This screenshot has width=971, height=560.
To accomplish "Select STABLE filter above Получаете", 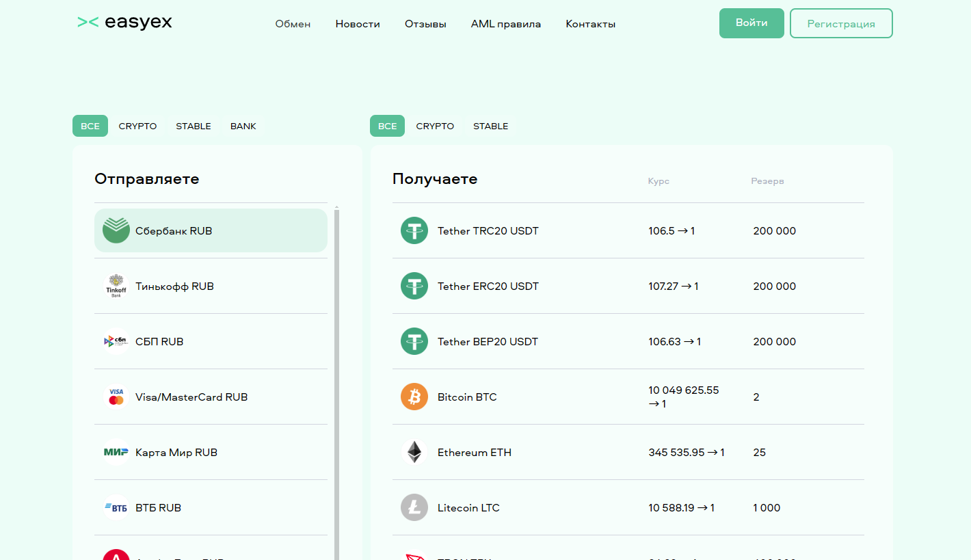I will coord(491,126).
